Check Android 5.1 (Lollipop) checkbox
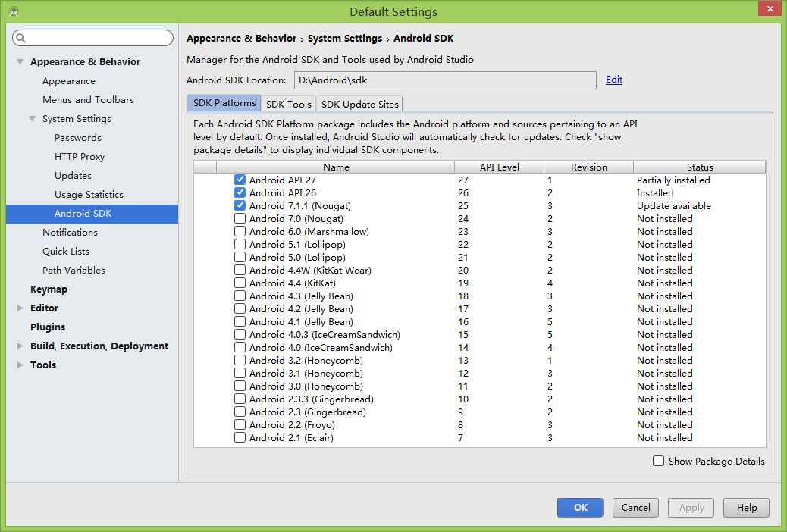Screen dimensions: 787x532 click(240, 245)
